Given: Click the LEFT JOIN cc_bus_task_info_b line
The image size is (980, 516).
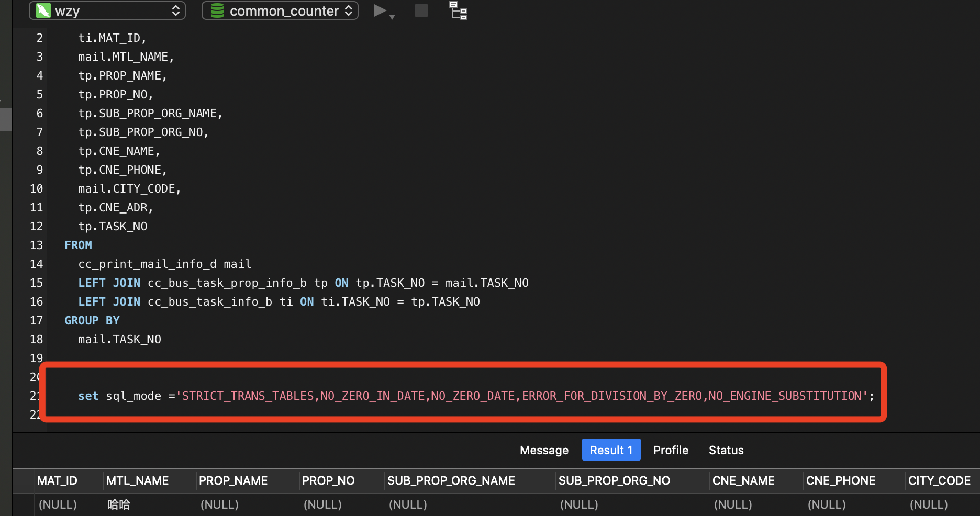Looking at the screenshot, I should click(279, 301).
